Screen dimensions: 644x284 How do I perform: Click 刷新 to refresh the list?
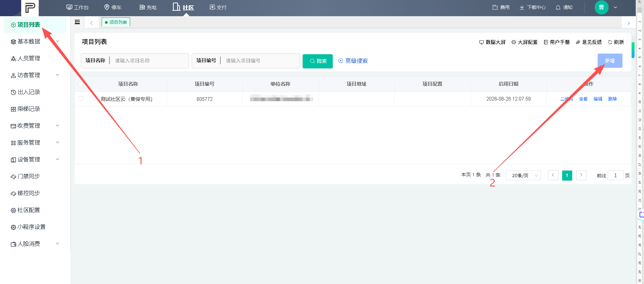click(x=616, y=42)
